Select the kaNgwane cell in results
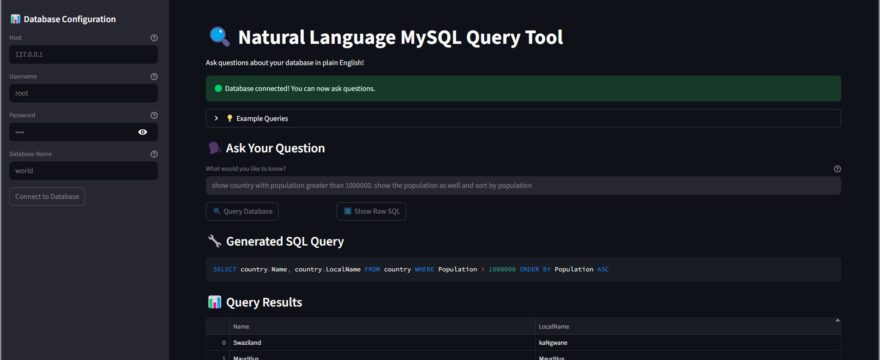This screenshot has height=360, width=880. pyautogui.click(x=688, y=343)
